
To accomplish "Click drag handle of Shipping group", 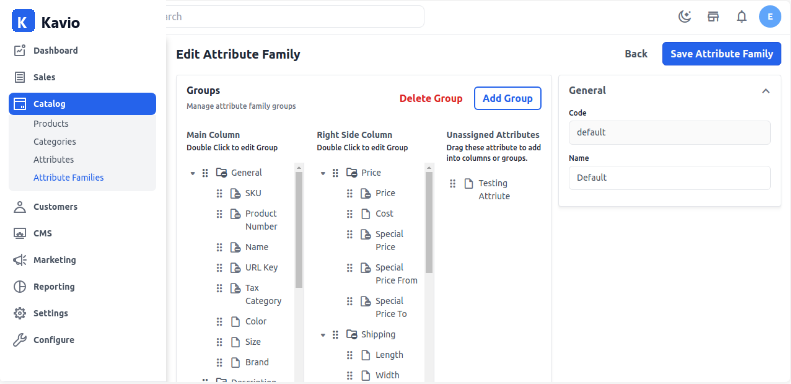I will coord(335,335).
